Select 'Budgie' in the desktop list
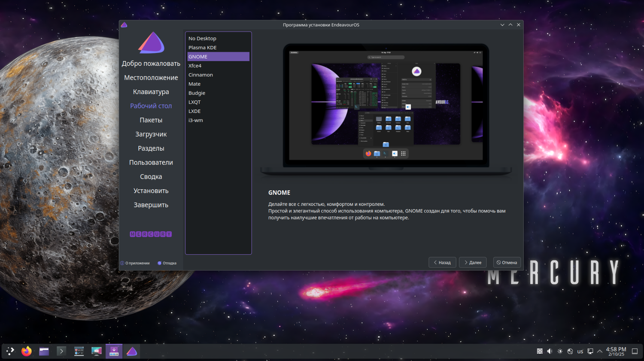This screenshot has height=361, width=644. pyautogui.click(x=219, y=93)
